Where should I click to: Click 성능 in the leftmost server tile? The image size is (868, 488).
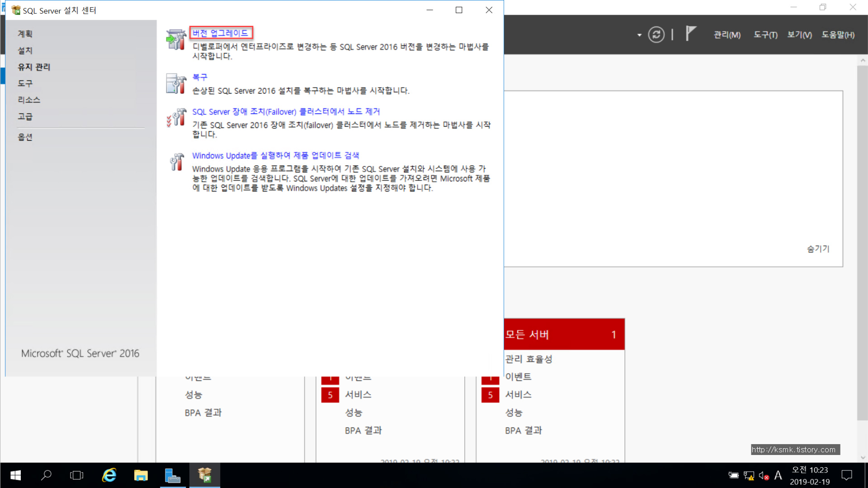(x=193, y=395)
